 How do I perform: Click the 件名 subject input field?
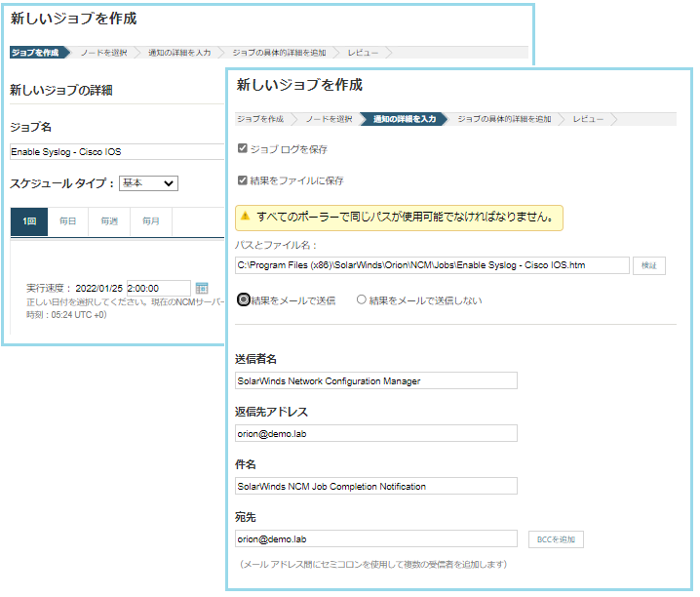(x=376, y=486)
